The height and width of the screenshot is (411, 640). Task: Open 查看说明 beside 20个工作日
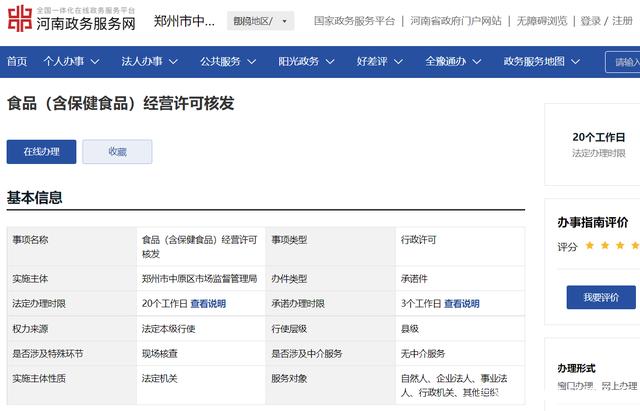(x=208, y=303)
